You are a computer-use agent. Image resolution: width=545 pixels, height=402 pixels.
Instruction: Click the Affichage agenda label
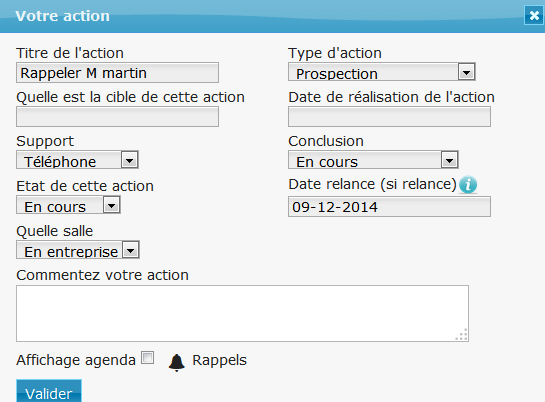[76, 360]
